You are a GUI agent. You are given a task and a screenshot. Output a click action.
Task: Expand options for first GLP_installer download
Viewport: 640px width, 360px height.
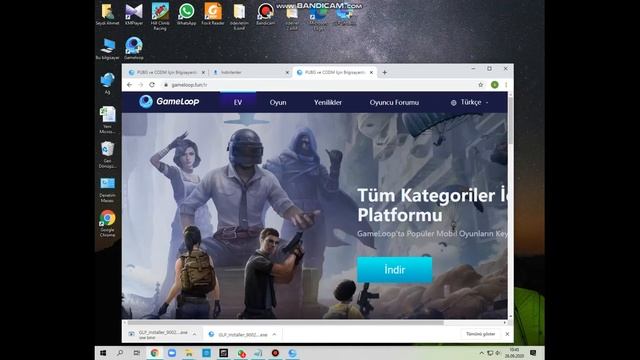[195, 334]
